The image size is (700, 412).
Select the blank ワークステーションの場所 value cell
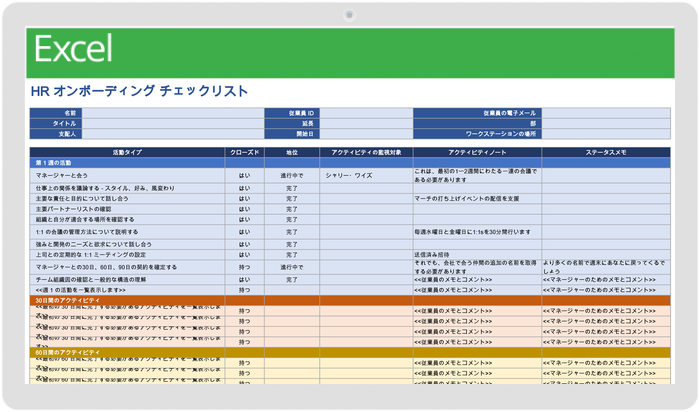(x=606, y=133)
